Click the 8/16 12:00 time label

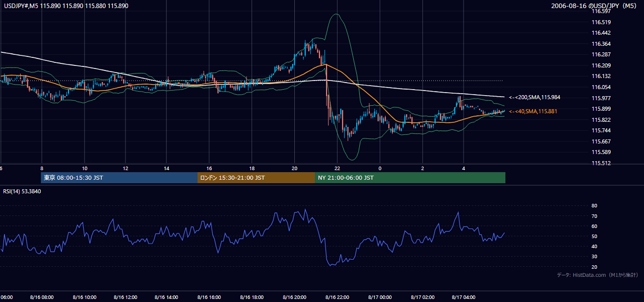126,297
